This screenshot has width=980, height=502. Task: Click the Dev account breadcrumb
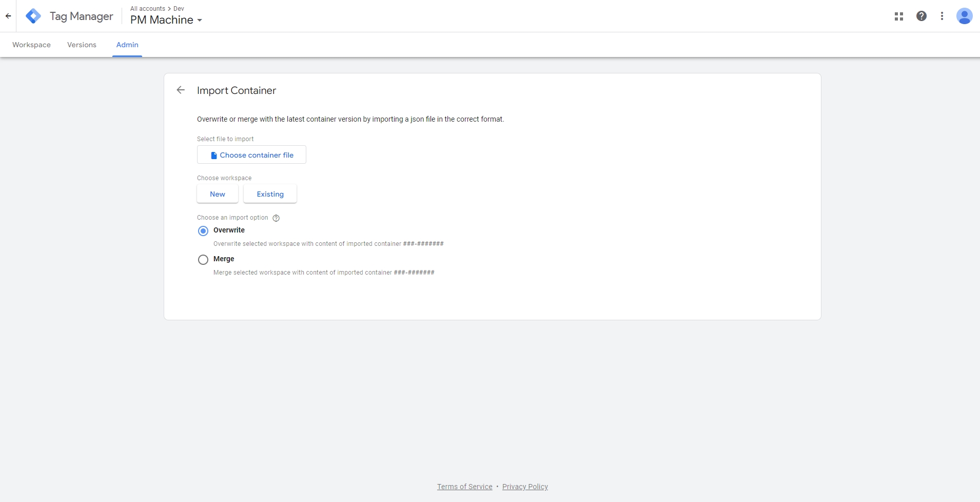(179, 9)
